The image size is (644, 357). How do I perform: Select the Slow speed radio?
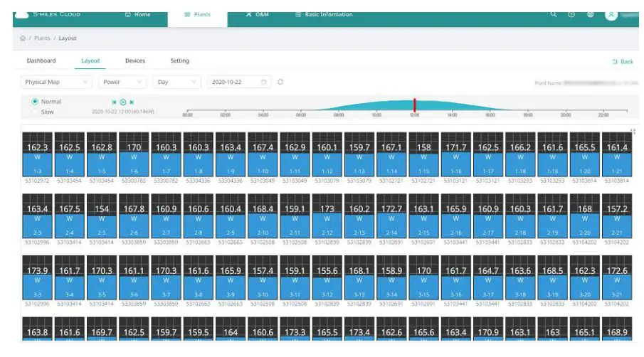35,112
